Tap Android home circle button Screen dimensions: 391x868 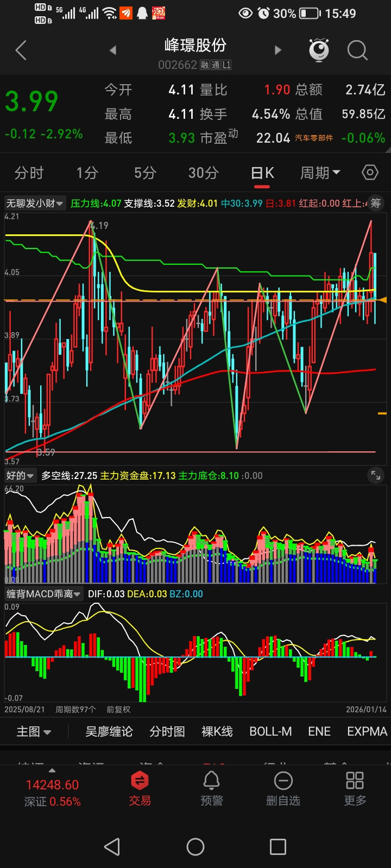click(195, 846)
